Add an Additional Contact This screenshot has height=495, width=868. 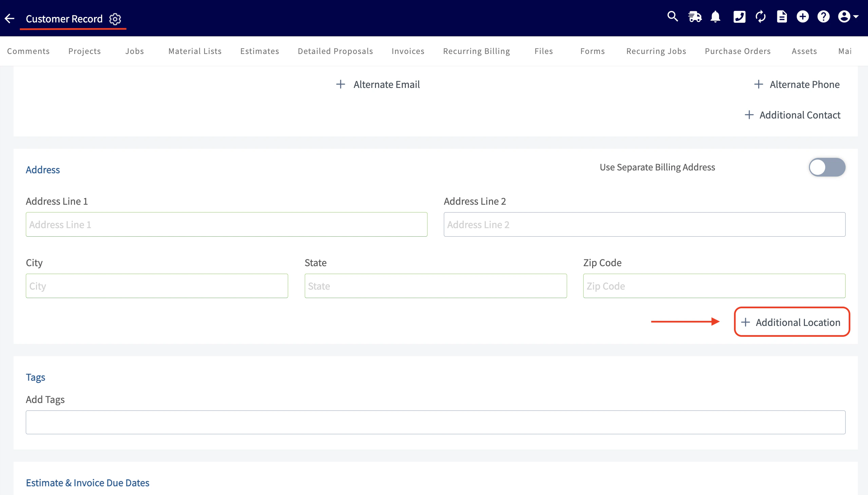(x=792, y=115)
